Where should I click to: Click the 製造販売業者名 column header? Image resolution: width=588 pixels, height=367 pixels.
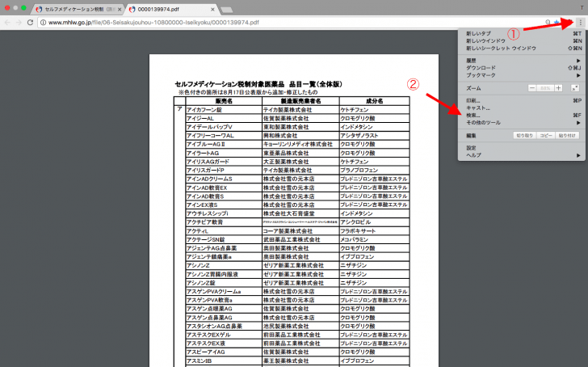pos(300,101)
